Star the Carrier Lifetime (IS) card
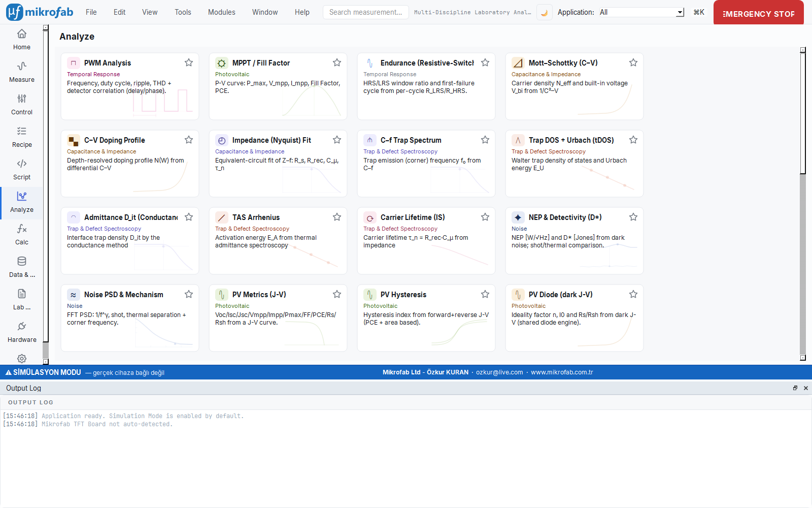The image size is (812, 508). [485, 217]
